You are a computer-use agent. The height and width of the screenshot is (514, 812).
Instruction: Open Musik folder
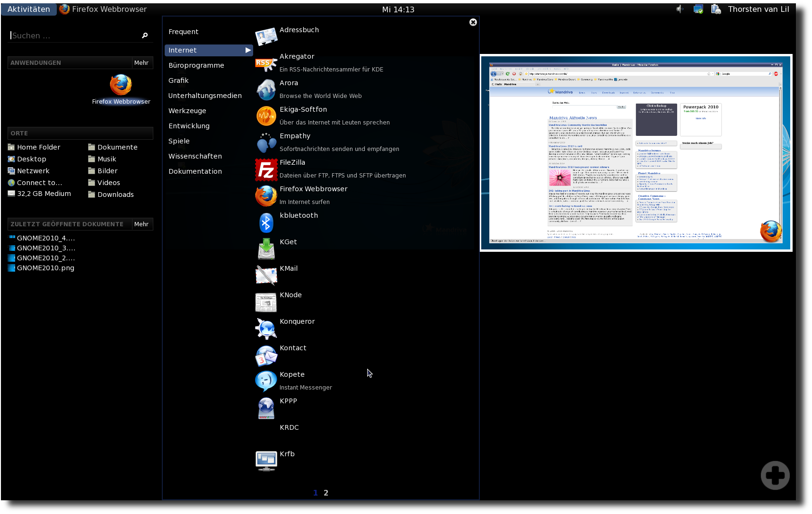[x=102, y=159]
